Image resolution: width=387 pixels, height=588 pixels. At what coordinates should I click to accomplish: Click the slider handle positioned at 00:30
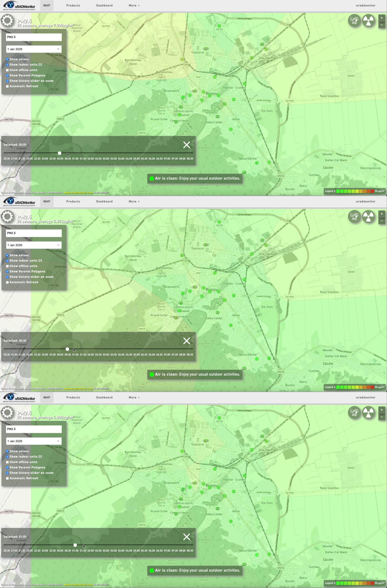point(68,349)
